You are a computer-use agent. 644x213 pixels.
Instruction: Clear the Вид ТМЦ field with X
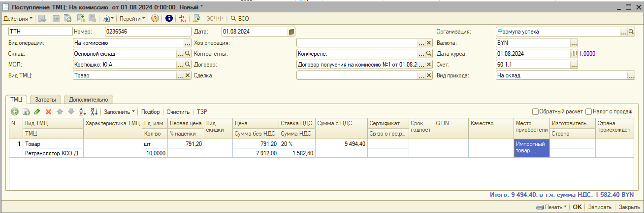point(187,75)
